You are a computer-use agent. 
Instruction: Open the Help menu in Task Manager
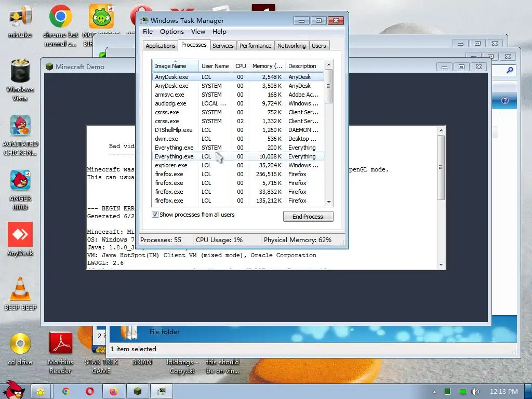[219, 32]
